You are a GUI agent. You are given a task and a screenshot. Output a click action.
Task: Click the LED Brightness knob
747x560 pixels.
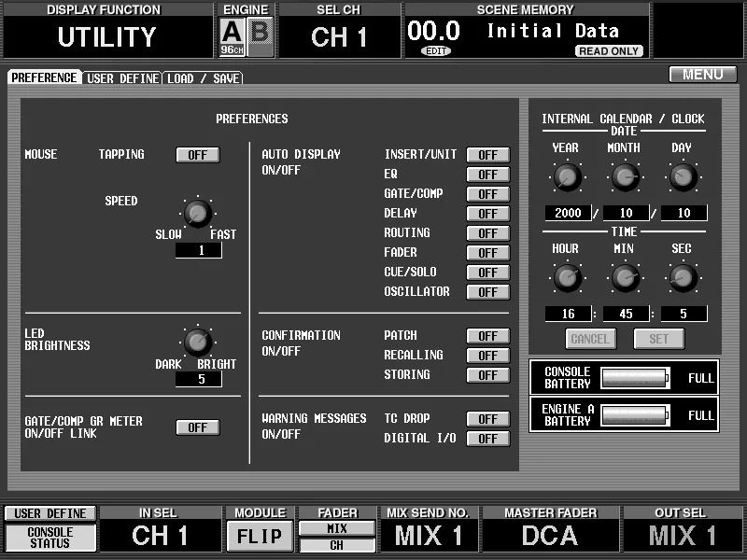pyautogui.click(x=198, y=342)
